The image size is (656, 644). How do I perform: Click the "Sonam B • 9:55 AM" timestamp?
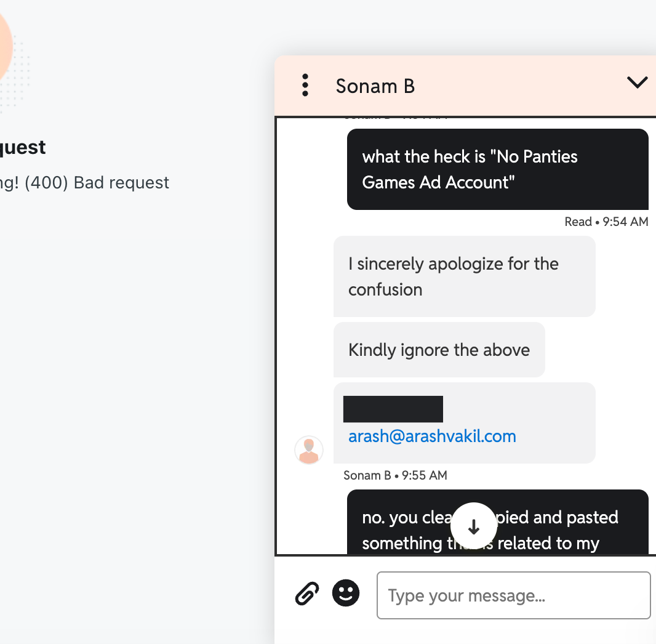pyautogui.click(x=395, y=475)
